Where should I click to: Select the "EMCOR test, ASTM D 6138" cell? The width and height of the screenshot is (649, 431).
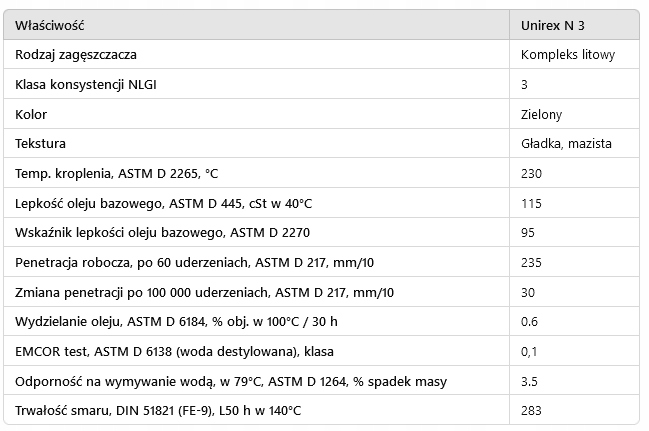tap(175, 352)
